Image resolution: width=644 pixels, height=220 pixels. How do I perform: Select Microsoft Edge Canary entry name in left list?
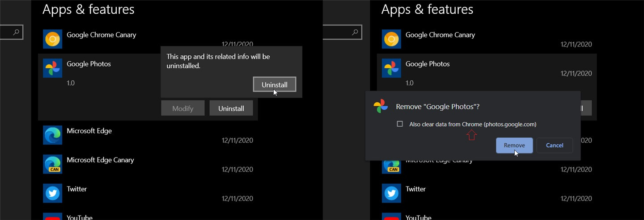pos(100,160)
